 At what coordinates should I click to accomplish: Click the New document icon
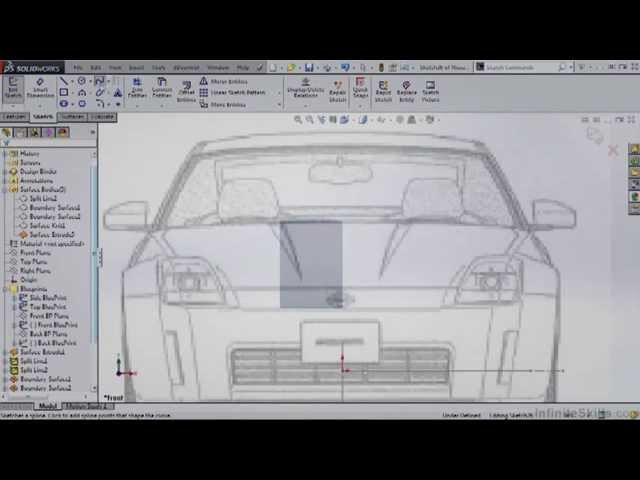pyautogui.click(x=273, y=67)
